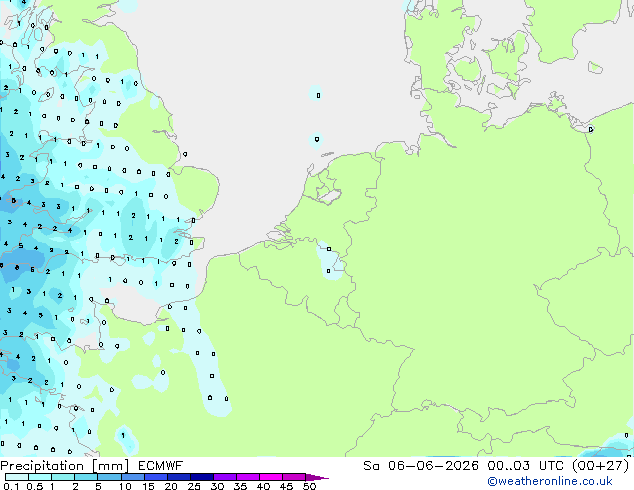Choose the 45 to 50 mm legend swatch
Viewport: 634px width, 490px height.
(294, 477)
